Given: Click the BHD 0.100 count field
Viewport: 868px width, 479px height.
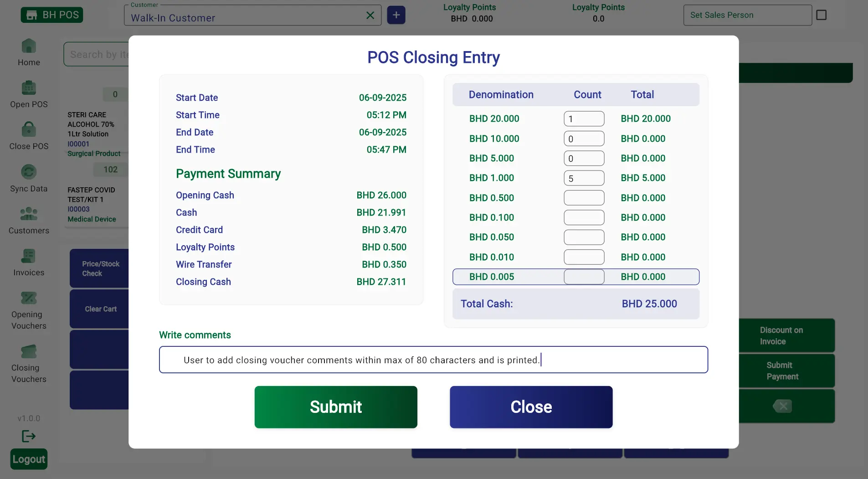Looking at the screenshot, I should point(584,217).
